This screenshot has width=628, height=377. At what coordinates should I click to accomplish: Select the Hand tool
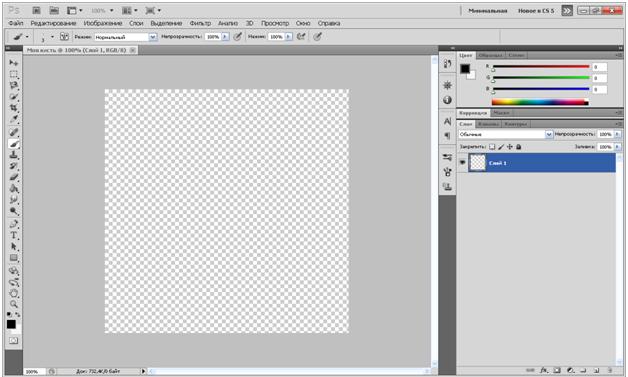click(x=14, y=293)
